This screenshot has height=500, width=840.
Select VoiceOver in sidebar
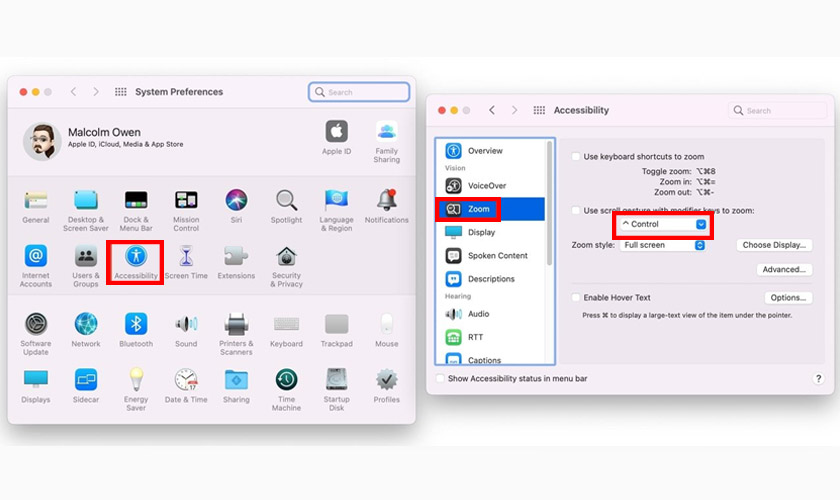click(x=491, y=185)
